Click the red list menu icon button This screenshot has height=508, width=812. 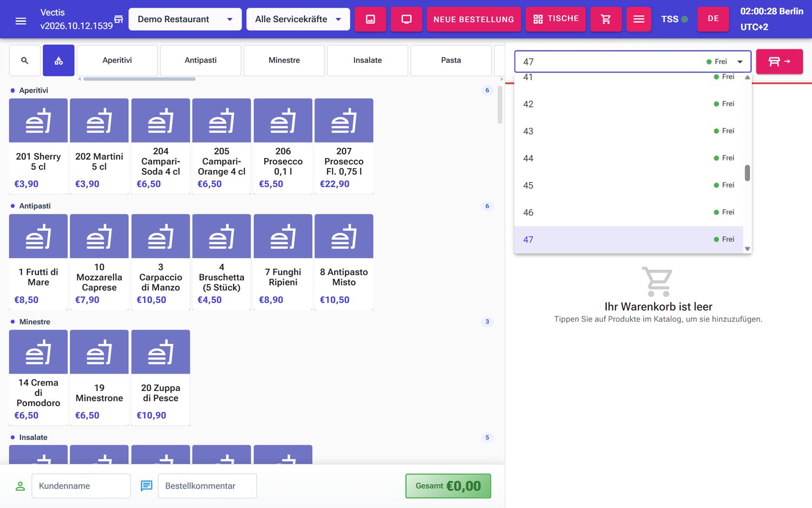639,19
